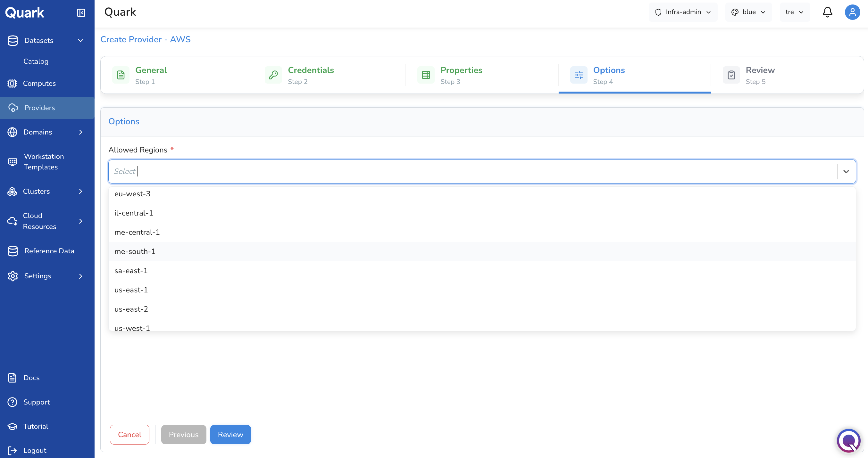The width and height of the screenshot is (868, 458).
Task: Click the Datasets database icon
Action: pyautogui.click(x=13, y=40)
